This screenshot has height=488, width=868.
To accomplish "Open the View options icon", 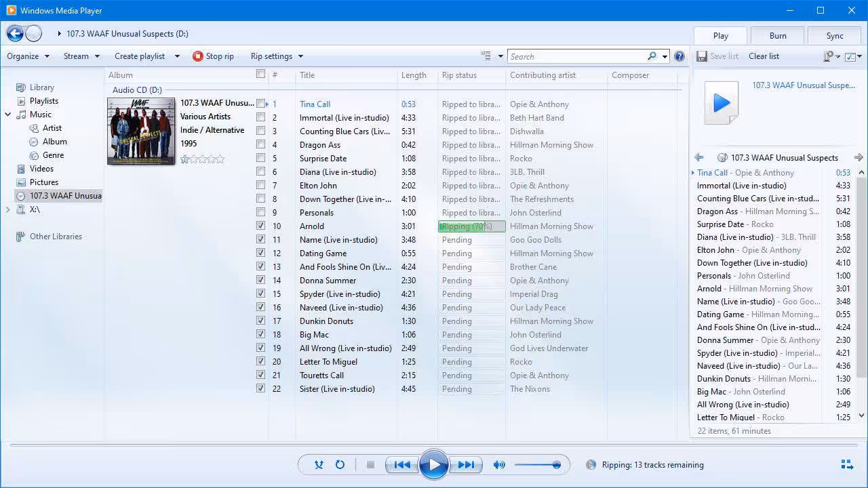I will coord(486,56).
